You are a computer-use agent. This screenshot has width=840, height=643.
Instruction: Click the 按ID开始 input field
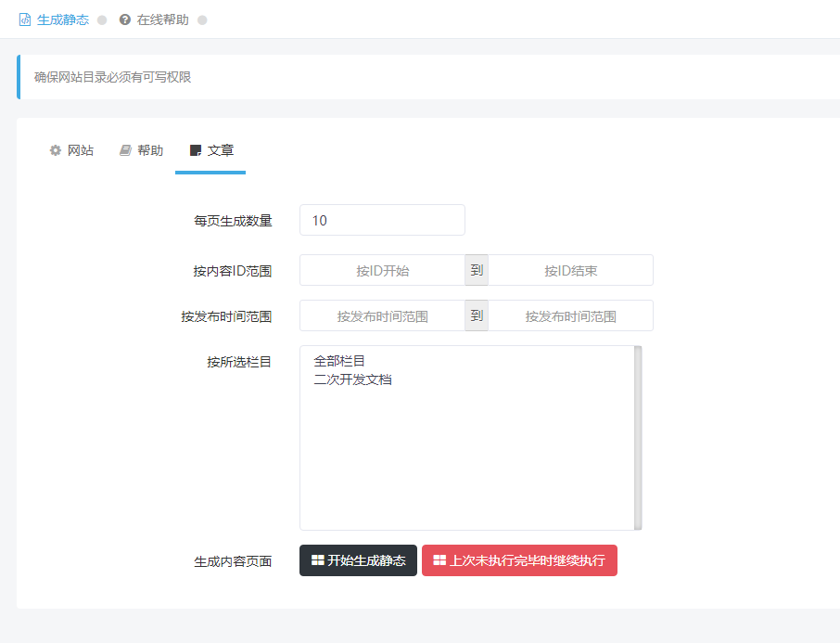click(x=383, y=270)
